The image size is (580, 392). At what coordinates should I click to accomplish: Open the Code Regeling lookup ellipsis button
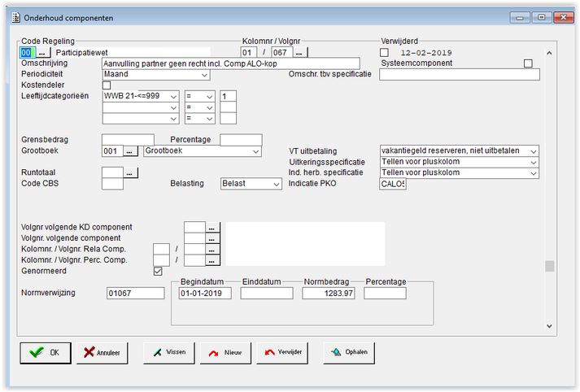[42, 53]
